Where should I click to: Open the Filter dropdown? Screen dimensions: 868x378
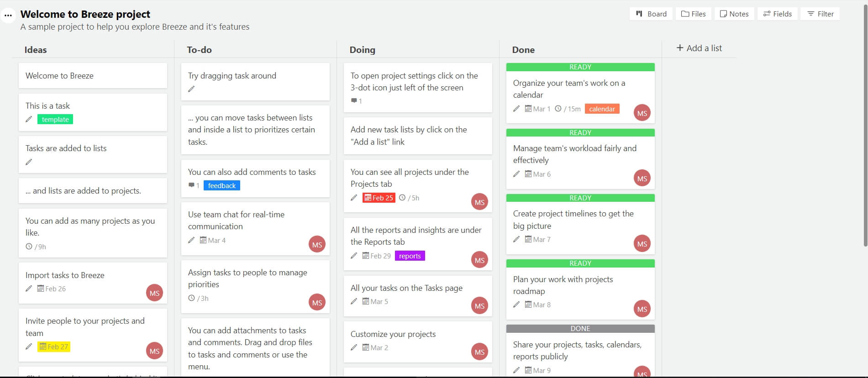pos(821,14)
